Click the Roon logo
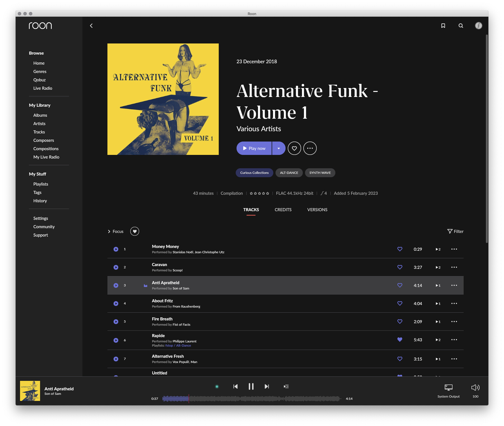Image resolution: width=504 pixels, height=426 pixels. [x=40, y=26]
